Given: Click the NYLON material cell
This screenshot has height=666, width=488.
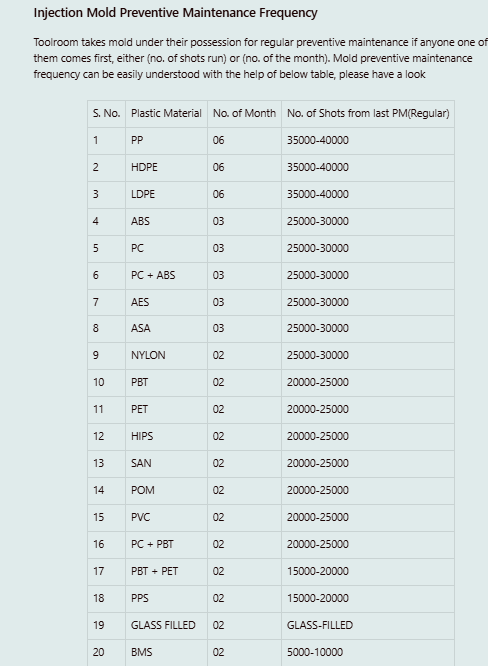Looking at the screenshot, I should click(166, 356).
